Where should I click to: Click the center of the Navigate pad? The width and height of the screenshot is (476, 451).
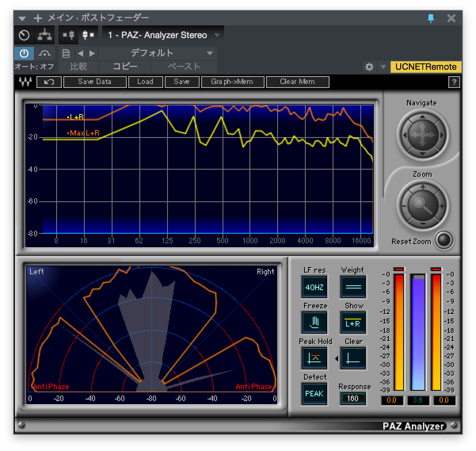click(x=423, y=135)
